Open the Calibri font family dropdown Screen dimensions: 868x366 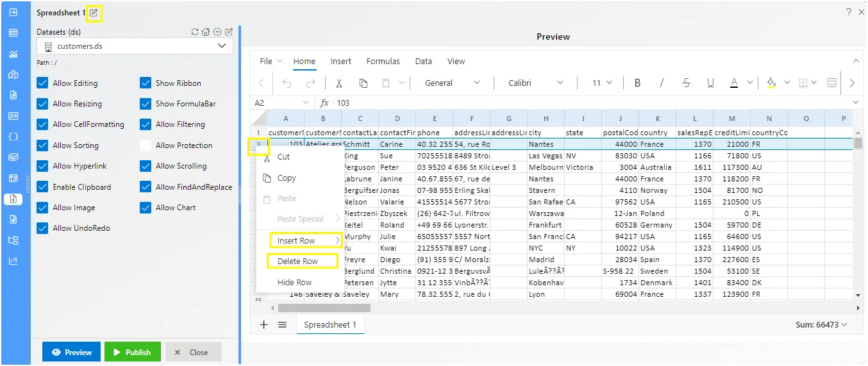click(536, 83)
